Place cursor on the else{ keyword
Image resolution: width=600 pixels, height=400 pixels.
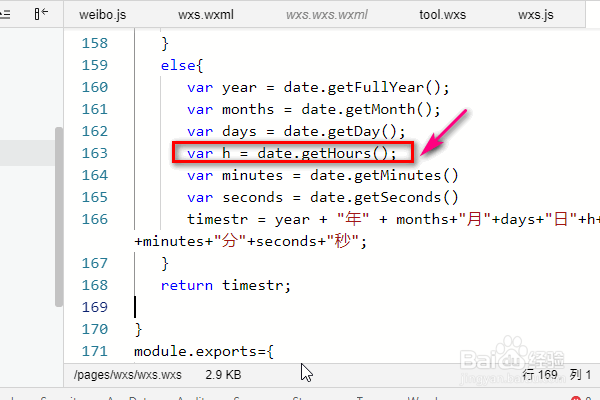point(182,65)
